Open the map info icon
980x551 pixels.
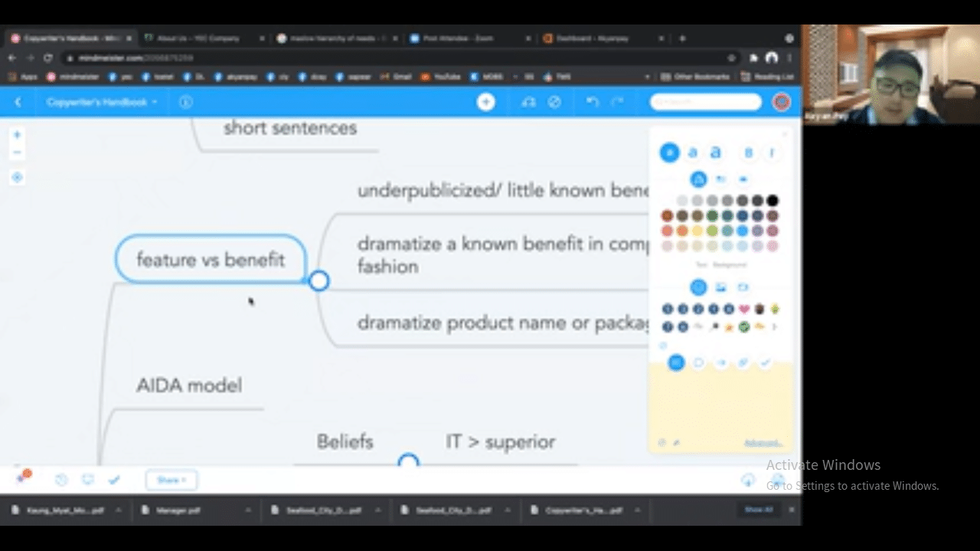185,102
